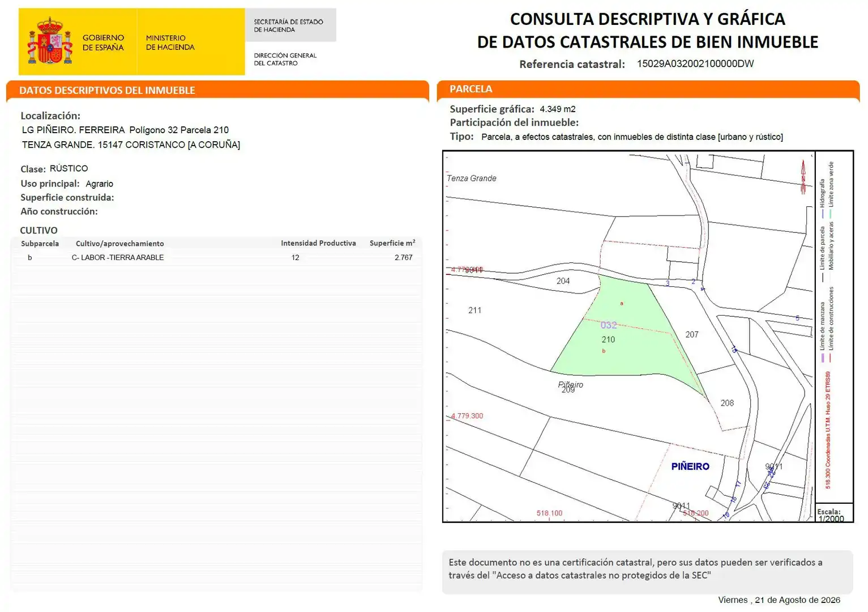The height and width of the screenshot is (612, 868).
Task: Click parcel number 208 on the map
Action: [727, 403]
